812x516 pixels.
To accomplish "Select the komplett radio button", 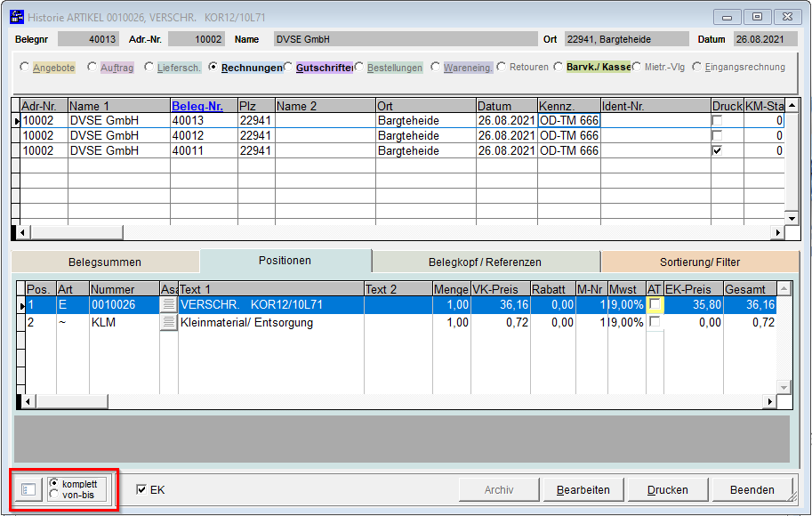I will point(54,483).
